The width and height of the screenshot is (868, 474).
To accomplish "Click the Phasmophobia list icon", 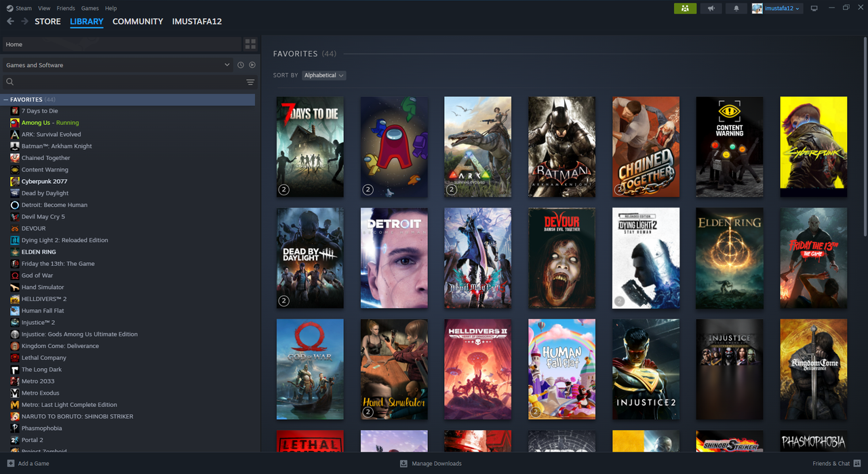I will click(x=15, y=429).
